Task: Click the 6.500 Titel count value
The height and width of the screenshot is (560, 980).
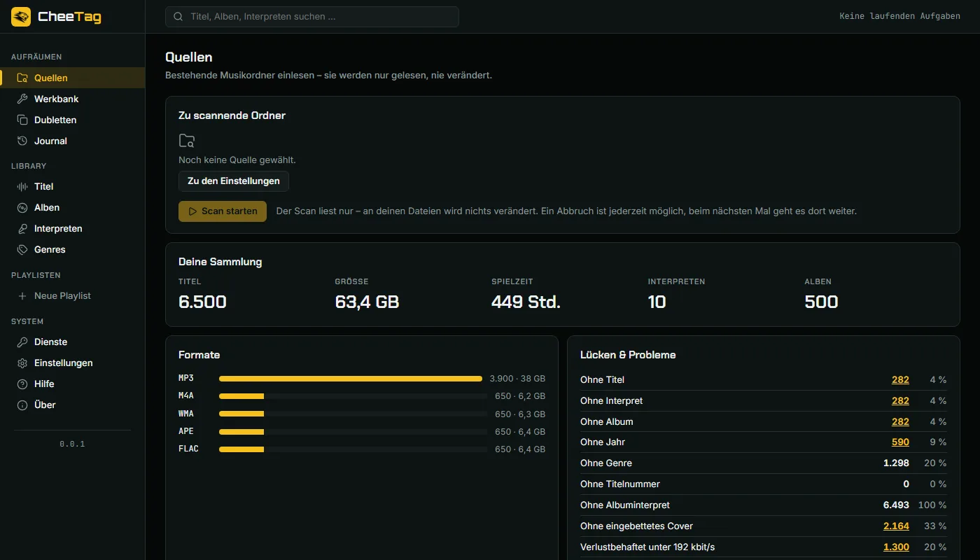Action: coord(202,302)
